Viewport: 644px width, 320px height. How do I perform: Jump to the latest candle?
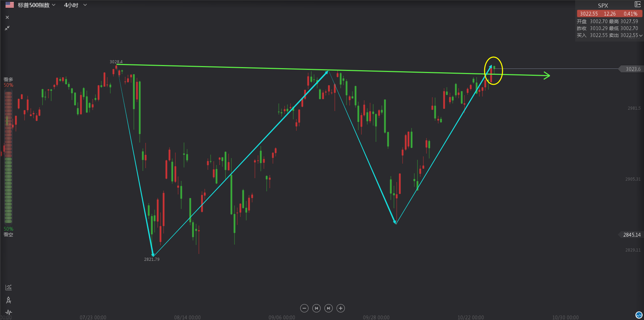coord(329,308)
